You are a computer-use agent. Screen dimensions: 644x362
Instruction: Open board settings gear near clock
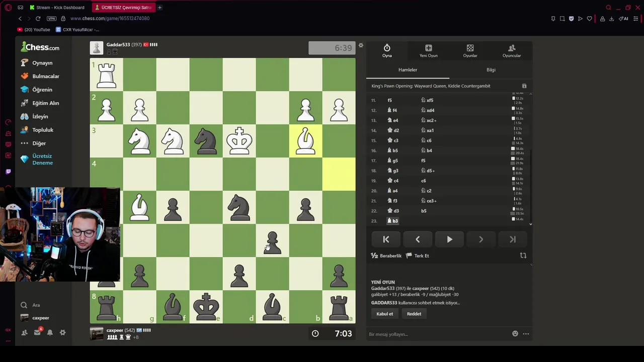(361, 46)
